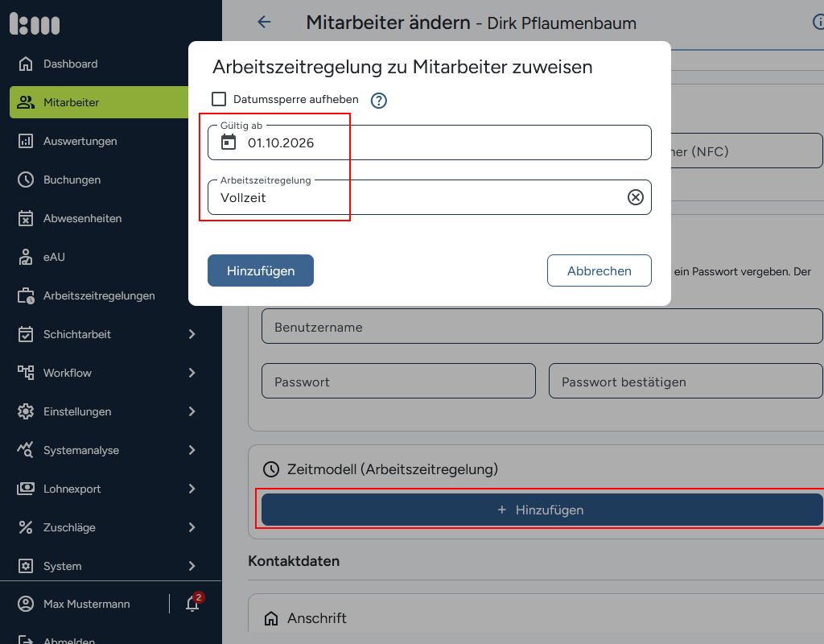Confirm dialog with Hinzufügen button
The height and width of the screenshot is (644, 824).
click(x=261, y=270)
